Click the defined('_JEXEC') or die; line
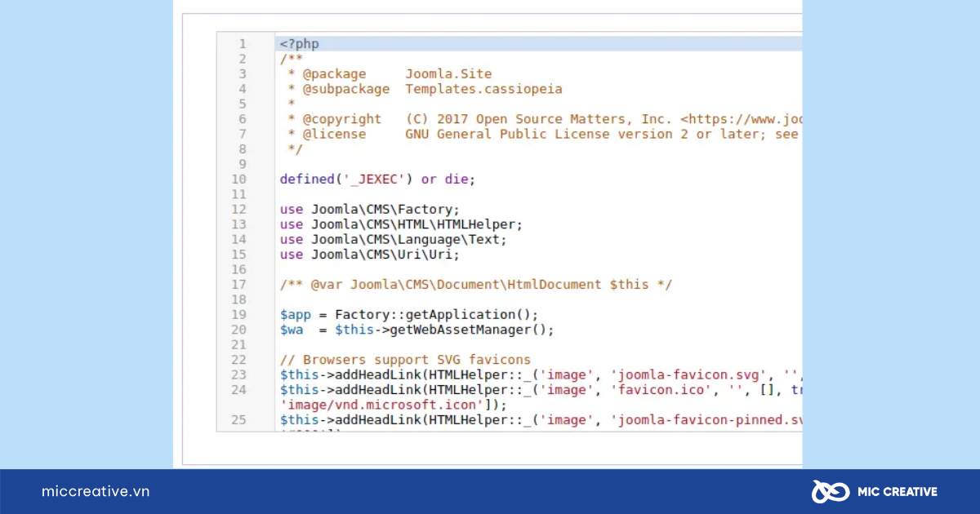The width and height of the screenshot is (980, 514). (377, 179)
